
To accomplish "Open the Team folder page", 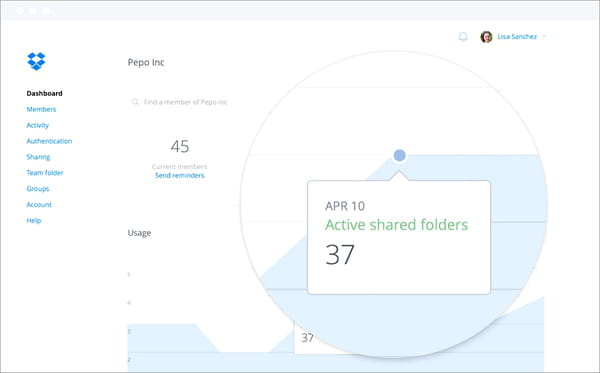I will pos(45,173).
